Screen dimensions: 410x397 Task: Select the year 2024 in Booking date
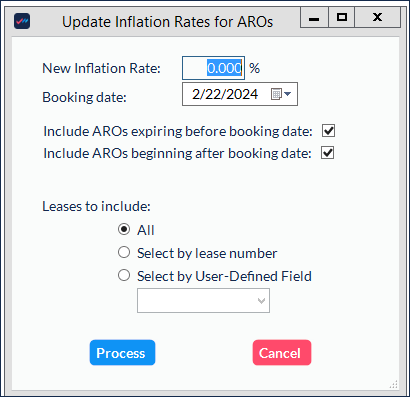point(242,94)
